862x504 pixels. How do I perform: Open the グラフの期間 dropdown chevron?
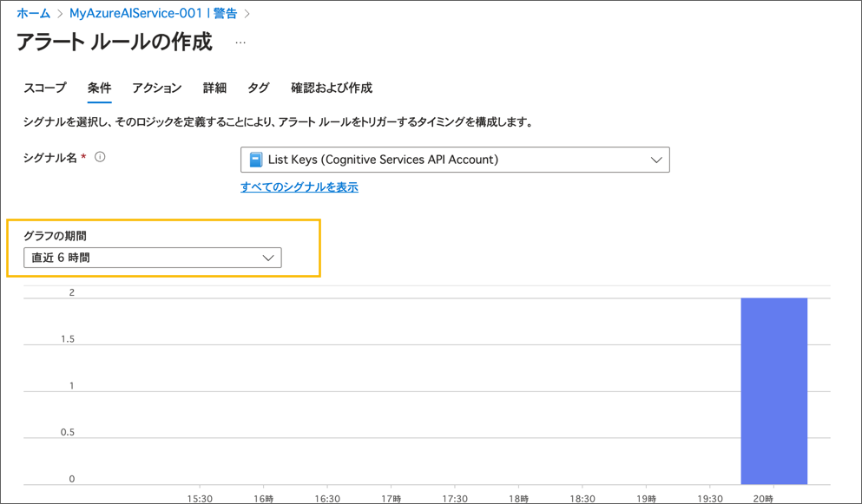[268, 258]
